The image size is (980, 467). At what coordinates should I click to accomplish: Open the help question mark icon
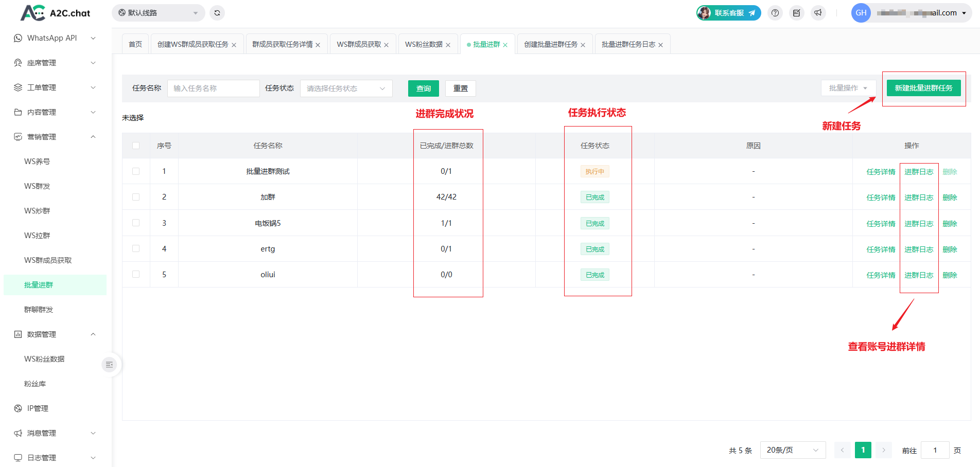[775, 13]
